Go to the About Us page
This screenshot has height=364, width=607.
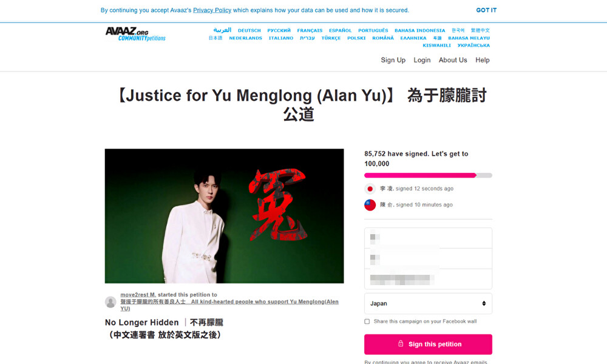coord(453,60)
